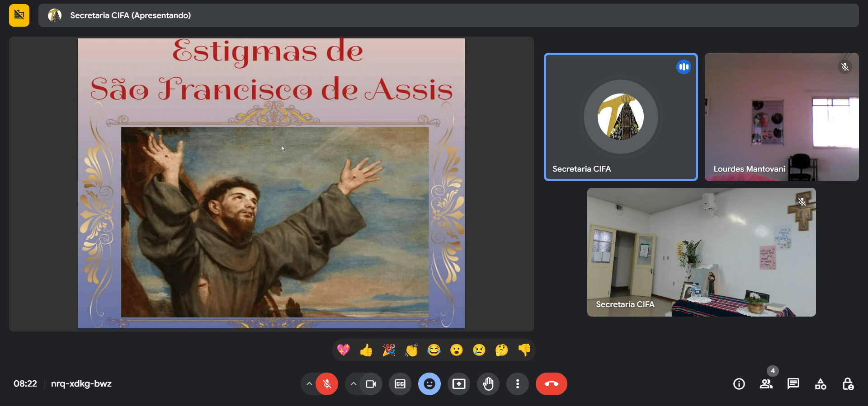Turn on closed captions
The width and height of the screenshot is (868, 406).
tap(400, 384)
